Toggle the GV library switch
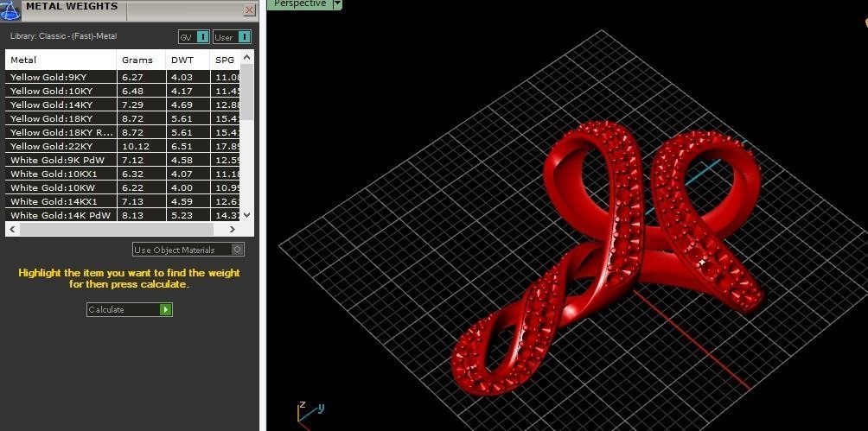Image resolution: width=868 pixels, height=431 pixels. tap(195, 37)
